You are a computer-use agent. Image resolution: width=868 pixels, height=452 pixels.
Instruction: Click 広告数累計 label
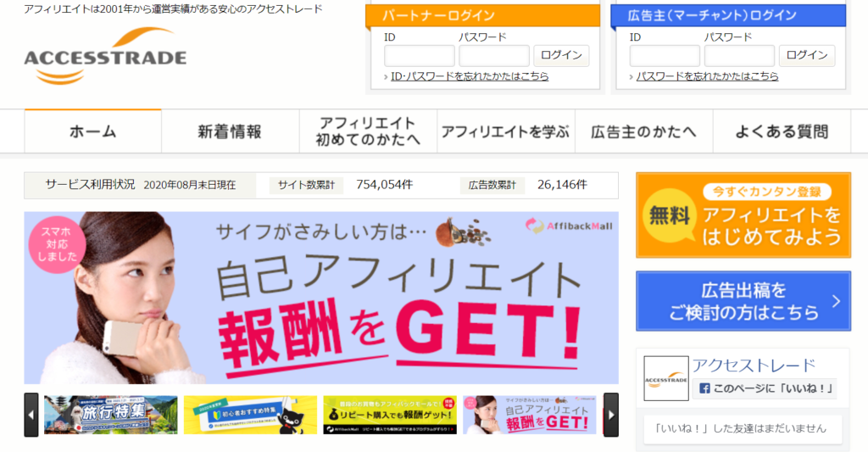click(492, 185)
